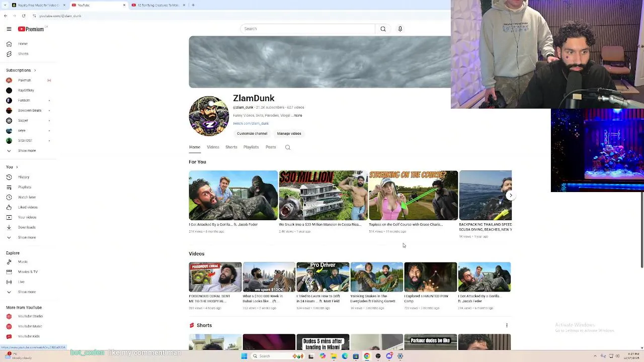The image size is (644, 362).
Task: Open the Dubai $100K video thumbnail
Action: point(269,277)
